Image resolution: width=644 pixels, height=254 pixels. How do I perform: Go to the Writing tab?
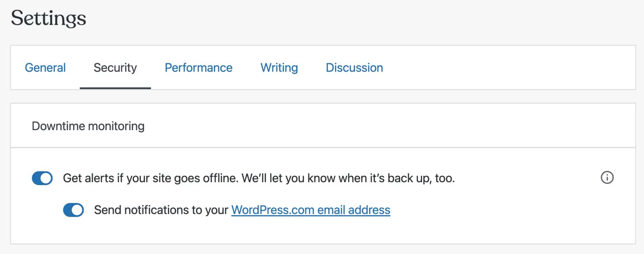[x=279, y=67]
